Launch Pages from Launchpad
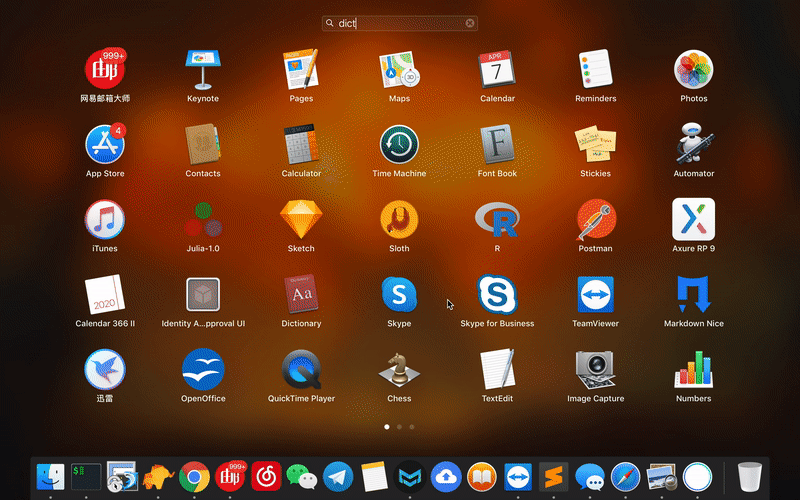The image size is (800, 500). click(x=301, y=70)
